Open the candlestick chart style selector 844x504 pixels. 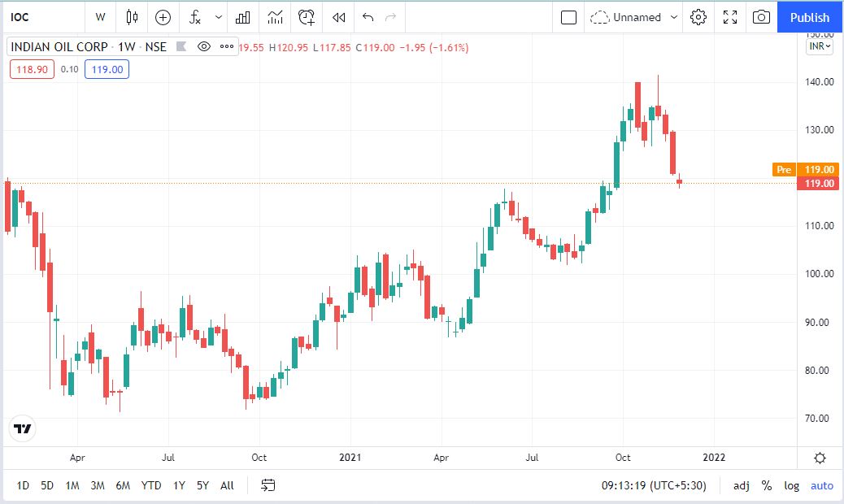[133, 17]
